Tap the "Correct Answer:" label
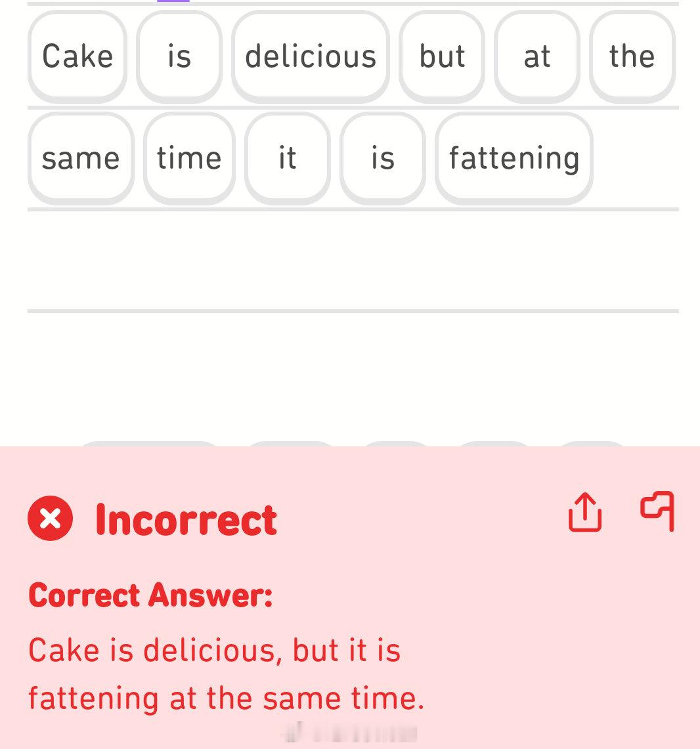 point(150,595)
